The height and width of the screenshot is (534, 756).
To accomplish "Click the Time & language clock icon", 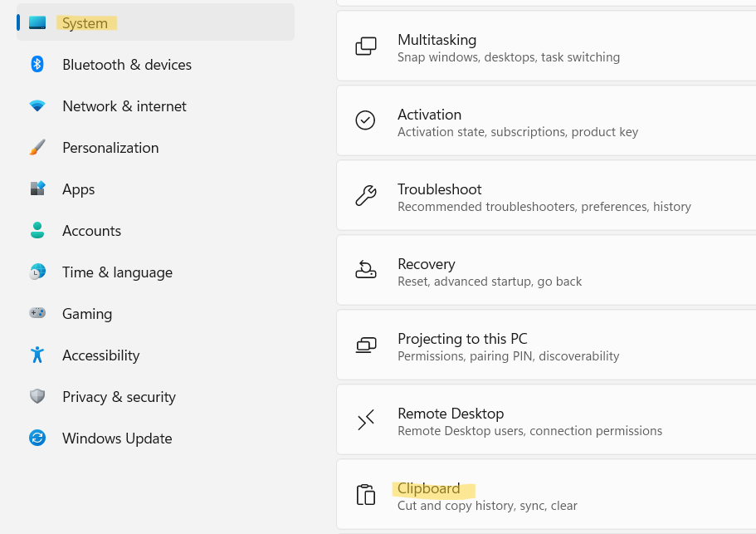I will [37, 272].
